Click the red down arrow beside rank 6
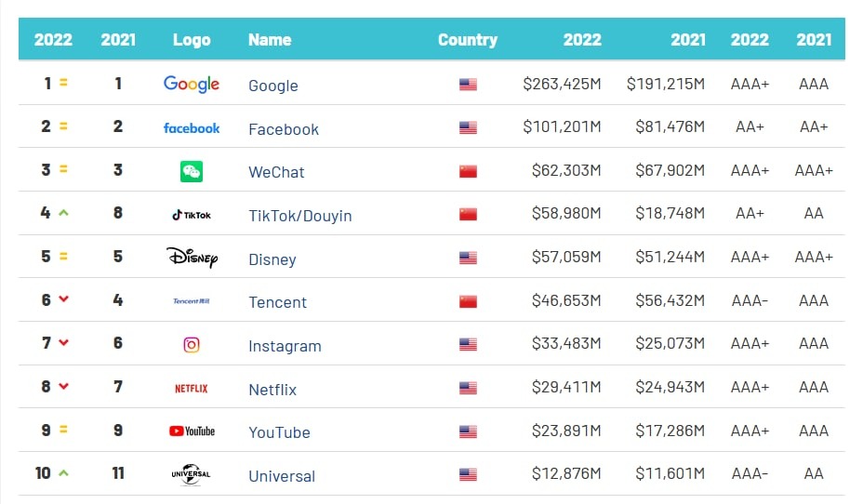The width and height of the screenshot is (863, 504). pyautogui.click(x=63, y=299)
